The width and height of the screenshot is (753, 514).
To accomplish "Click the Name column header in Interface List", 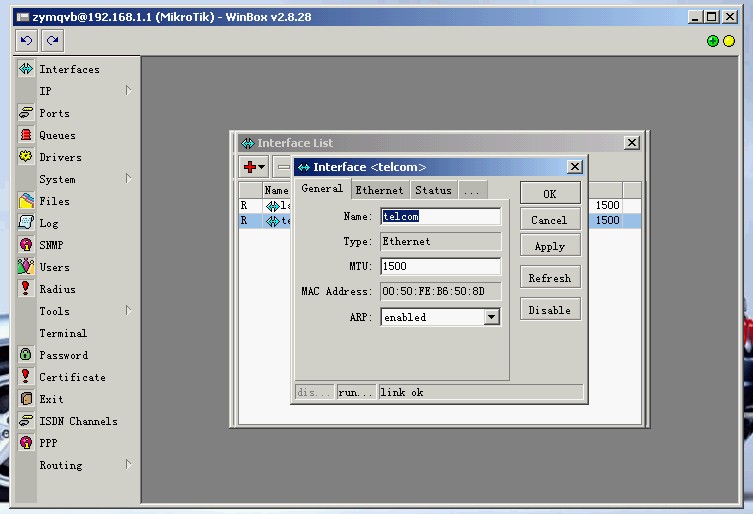I will pyautogui.click(x=277, y=190).
